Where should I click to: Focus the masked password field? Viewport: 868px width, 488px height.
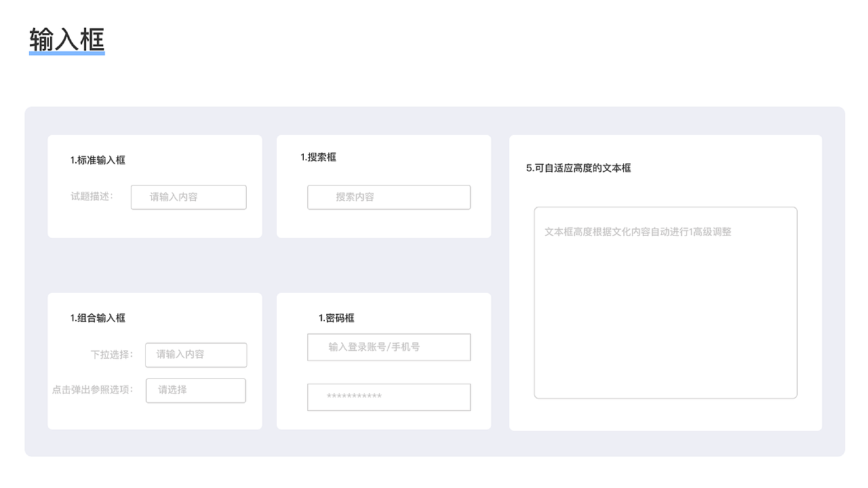[x=389, y=397]
